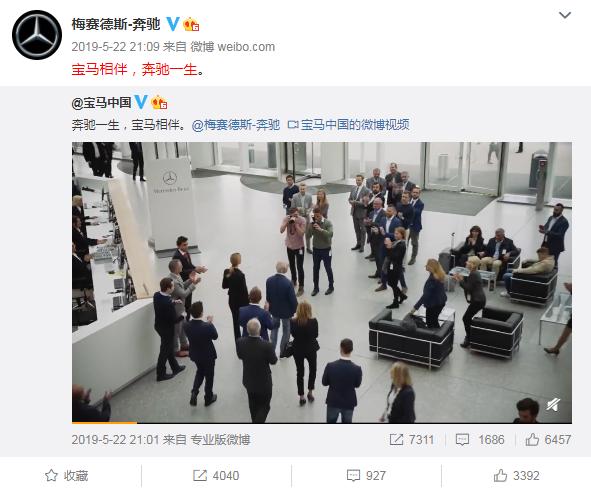Seek the video using the orange progress bar
591x490 pixels.
(322, 423)
